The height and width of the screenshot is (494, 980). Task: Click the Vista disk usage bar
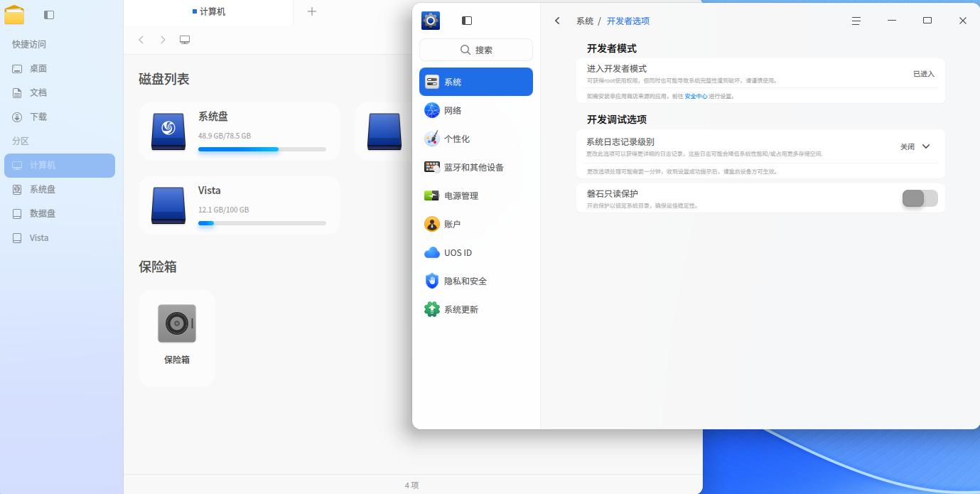pos(262,223)
